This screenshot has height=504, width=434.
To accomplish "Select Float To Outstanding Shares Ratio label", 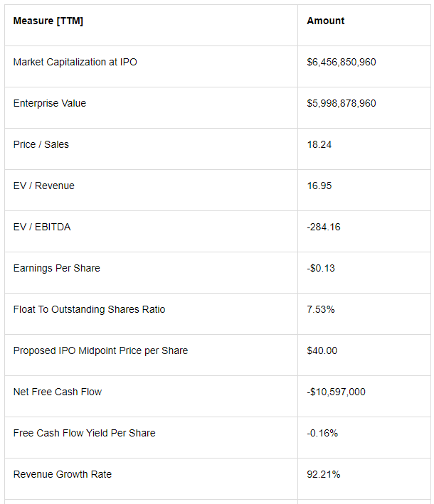I will pos(89,309).
